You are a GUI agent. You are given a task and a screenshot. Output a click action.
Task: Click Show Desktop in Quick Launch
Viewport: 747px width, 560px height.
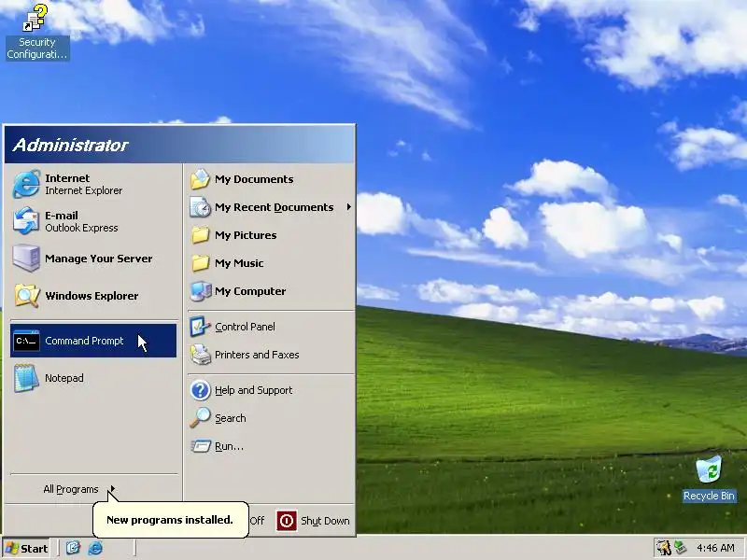(x=73, y=548)
